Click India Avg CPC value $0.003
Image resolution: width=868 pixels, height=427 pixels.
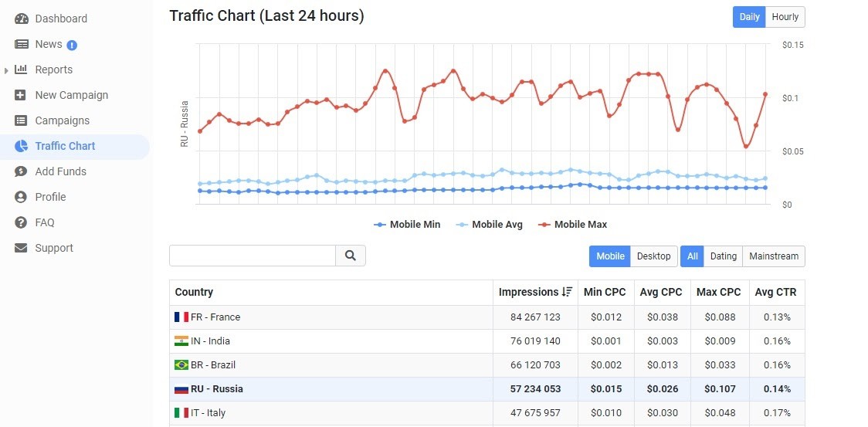pos(662,341)
